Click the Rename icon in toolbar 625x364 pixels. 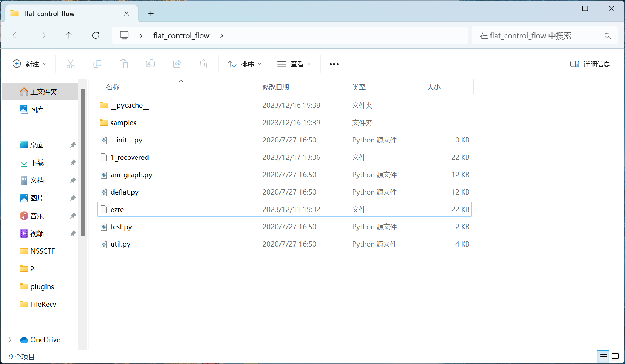[150, 64]
